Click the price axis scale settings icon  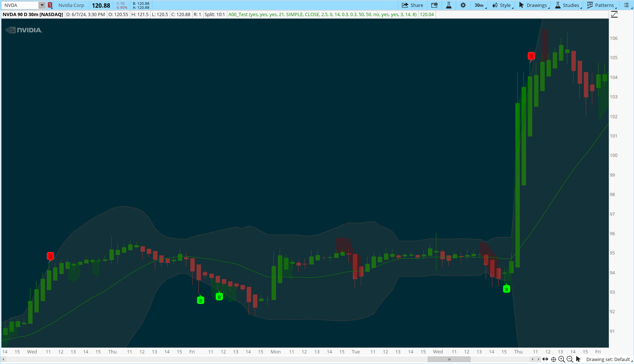pyautogui.click(x=614, y=15)
